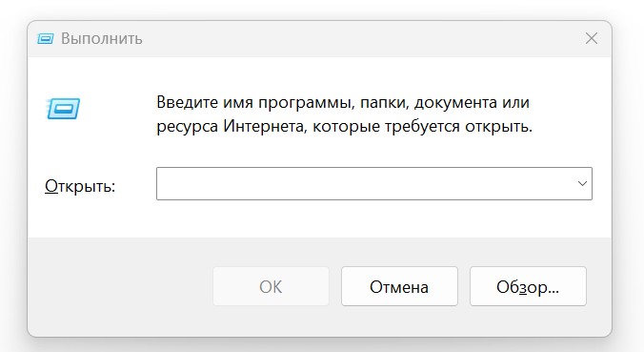
Task: Click the Открыть: label
Action: point(80,186)
